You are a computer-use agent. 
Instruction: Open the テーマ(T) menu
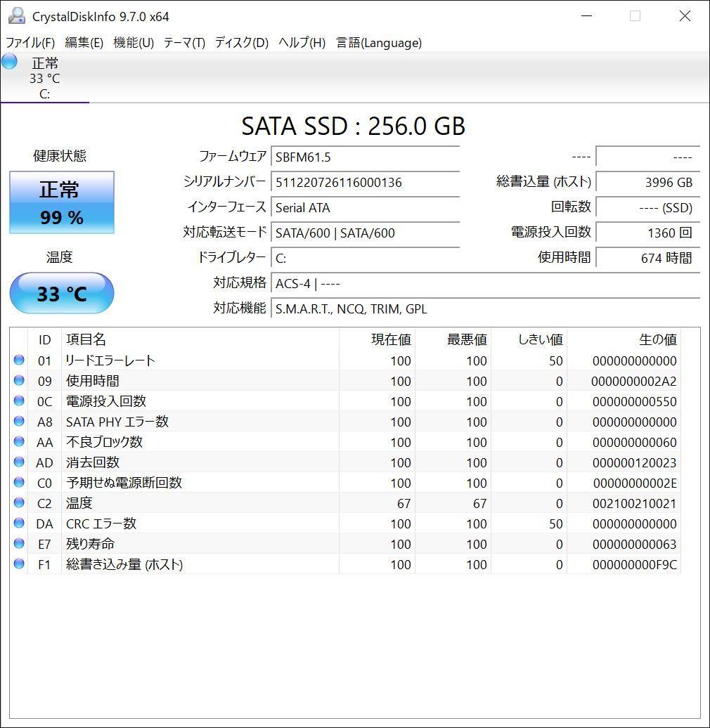coord(184,43)
